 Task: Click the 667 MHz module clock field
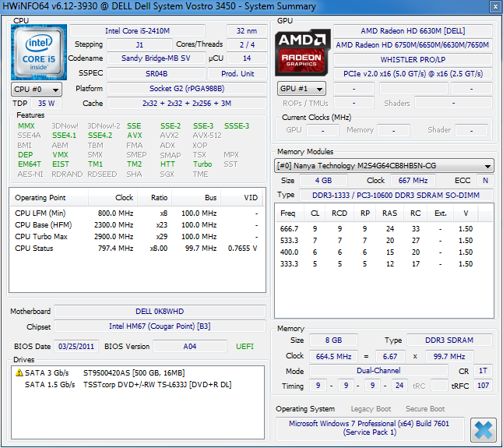413,180
